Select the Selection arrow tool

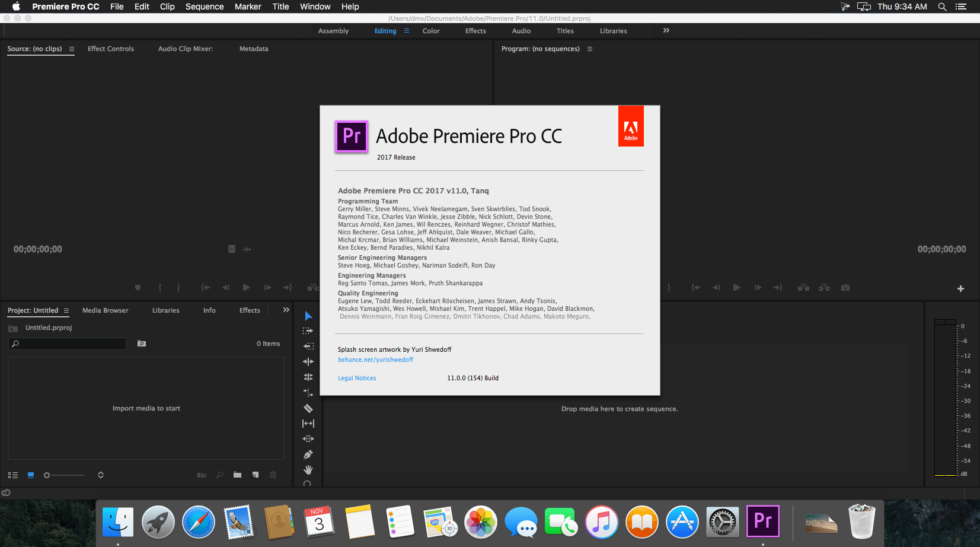pyautogui.click(x=308, y=316)
